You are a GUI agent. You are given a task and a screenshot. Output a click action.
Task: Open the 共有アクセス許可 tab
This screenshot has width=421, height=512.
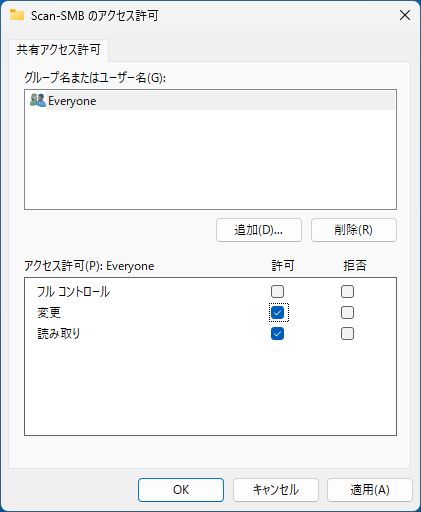point(58,50)
